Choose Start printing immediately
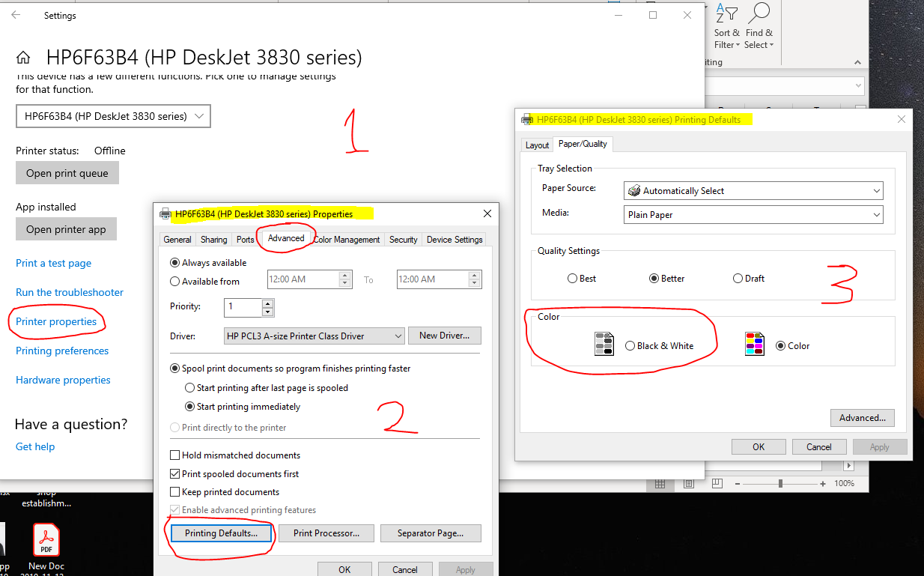924x576 pixels. [189, 407]
